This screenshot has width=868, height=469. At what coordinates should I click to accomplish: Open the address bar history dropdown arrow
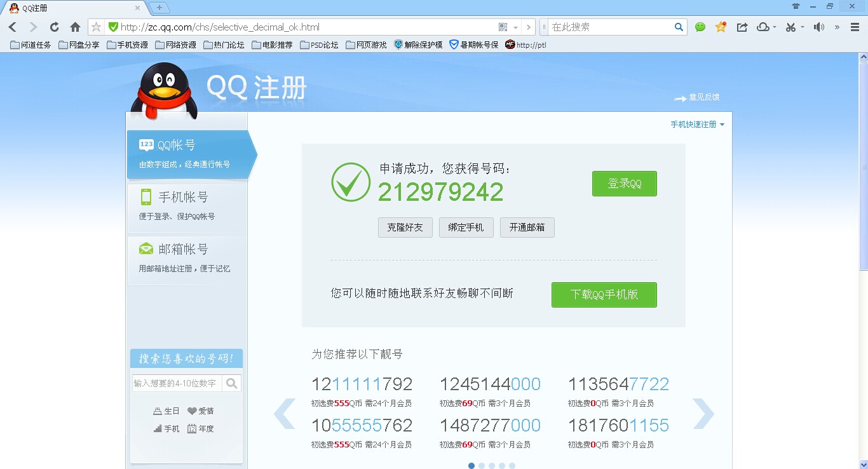pos(515,27)
